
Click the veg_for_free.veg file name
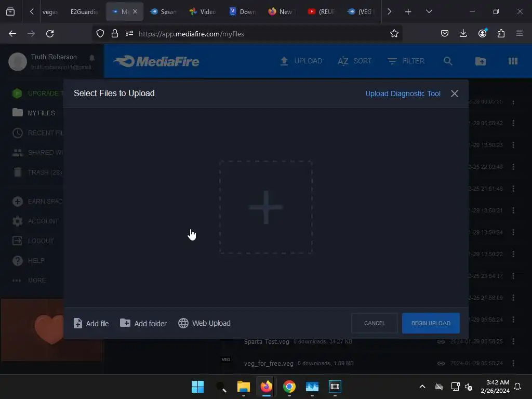(269, 363)
